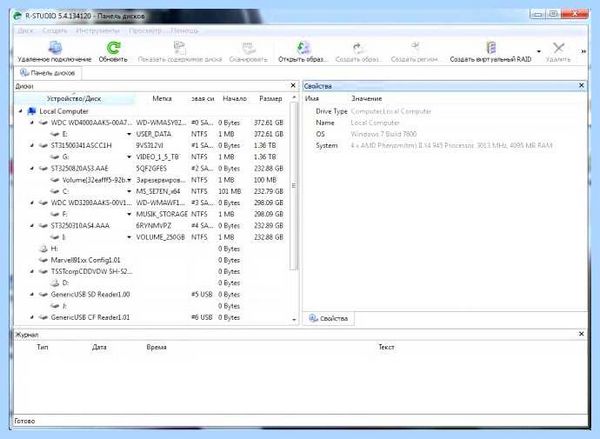Click the Local Computer icon in tree
Screen dimensions: 600x439
pyautogui.click(x=31, y=111)
